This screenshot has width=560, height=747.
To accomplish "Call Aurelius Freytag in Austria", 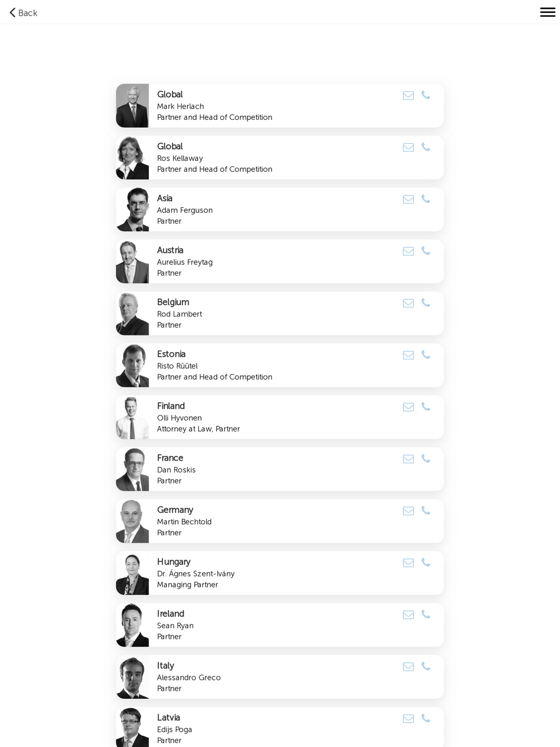I will [x=426, y=251].
